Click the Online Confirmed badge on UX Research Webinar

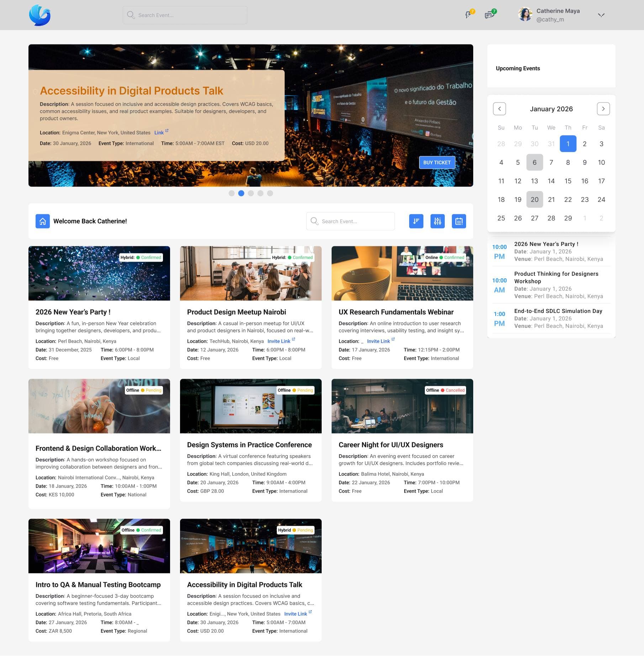coord(445,257)
